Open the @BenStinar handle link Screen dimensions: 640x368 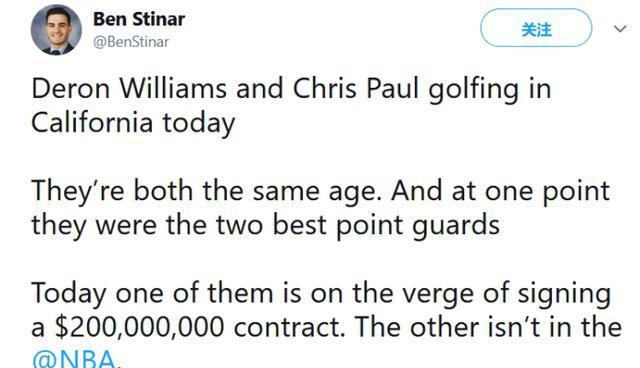coord(131,42)
